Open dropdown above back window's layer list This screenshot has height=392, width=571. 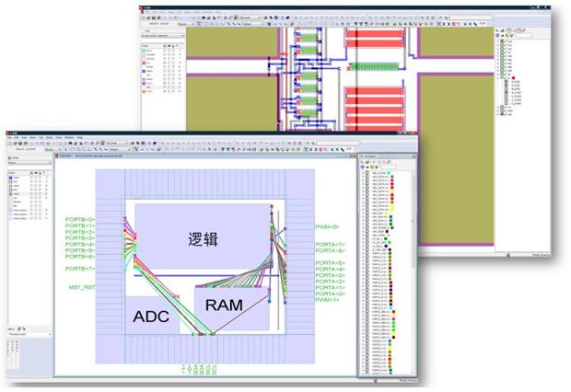(163, 36)
